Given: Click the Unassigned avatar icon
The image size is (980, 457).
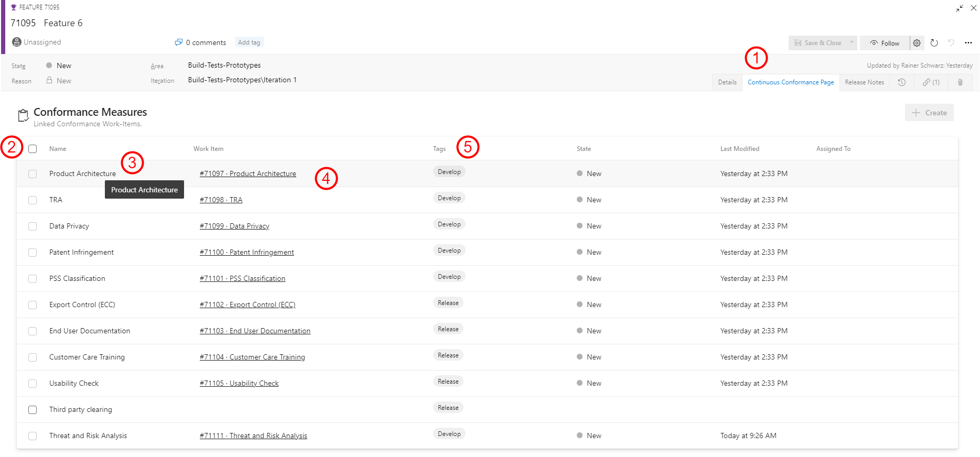Looking at the screenshot, I should [17, 42].
